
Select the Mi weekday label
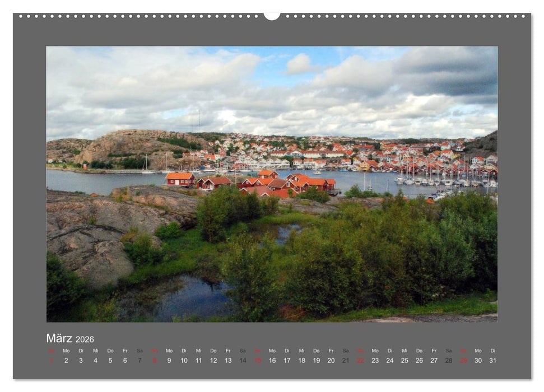pos(95,350)
